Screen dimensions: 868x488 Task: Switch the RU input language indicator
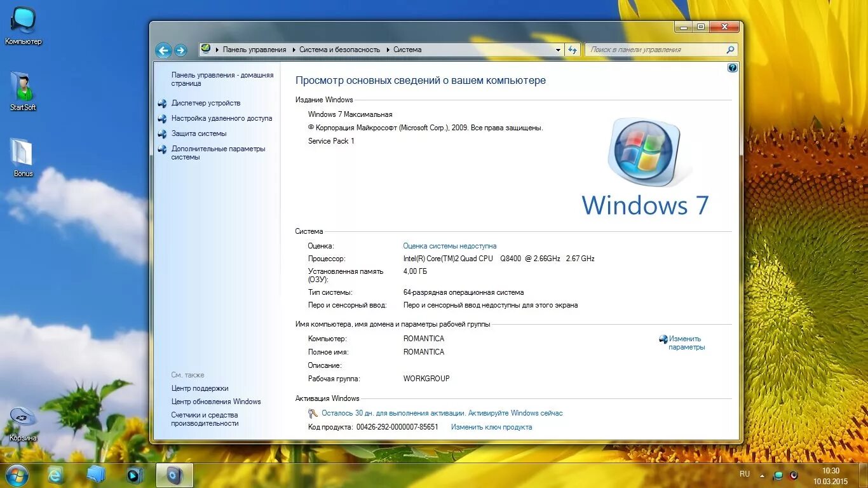pyautogui.click(x=745, y=474)
